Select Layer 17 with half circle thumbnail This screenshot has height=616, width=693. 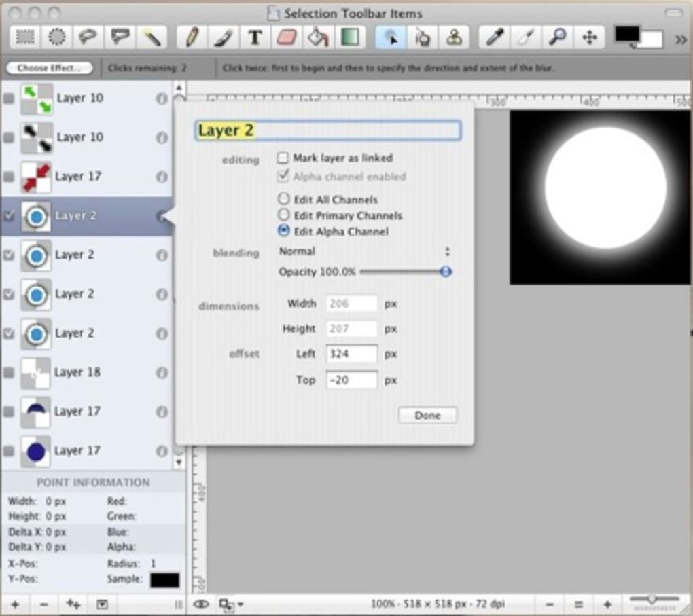tap(87, 412)
